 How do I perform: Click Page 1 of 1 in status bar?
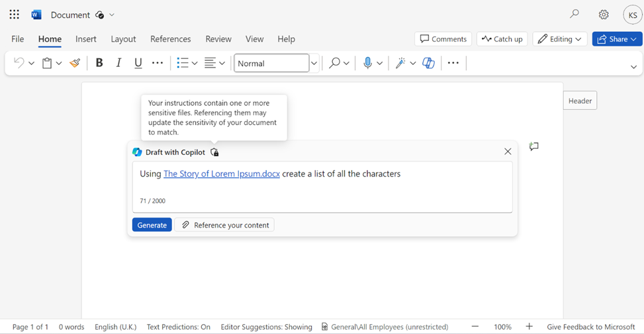click(30, 327)
